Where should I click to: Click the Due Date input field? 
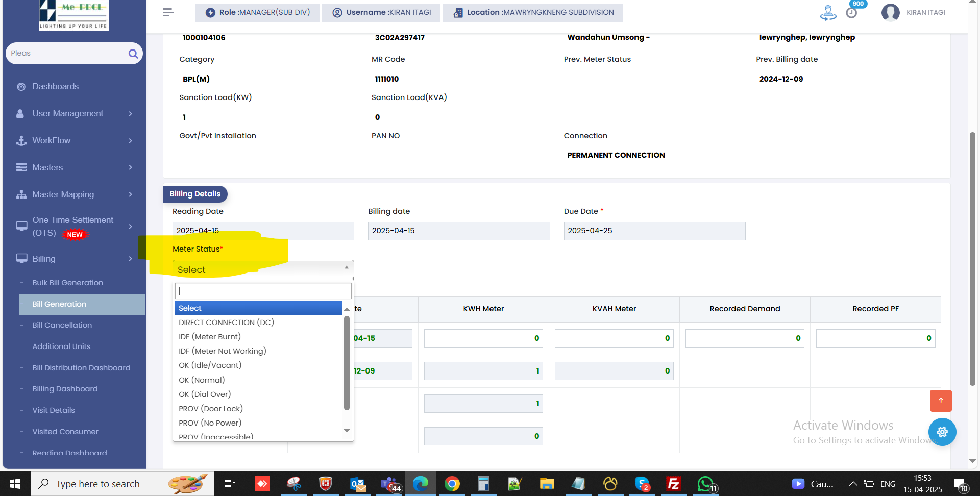tap(654, 231)
